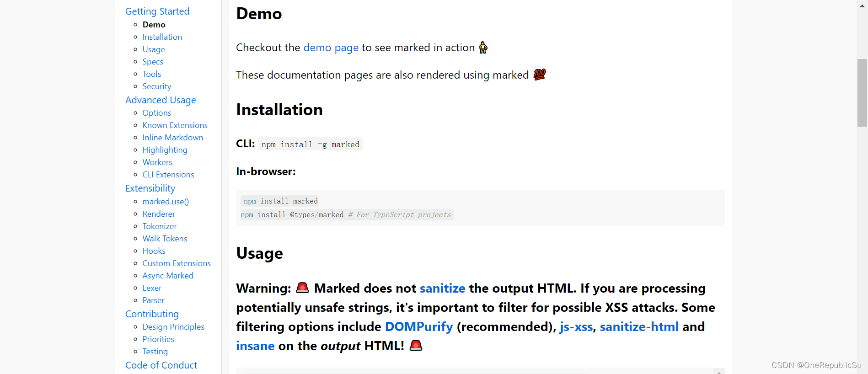
Task: Open Walk Tokens sidebar link
Action: pos(165,239)
